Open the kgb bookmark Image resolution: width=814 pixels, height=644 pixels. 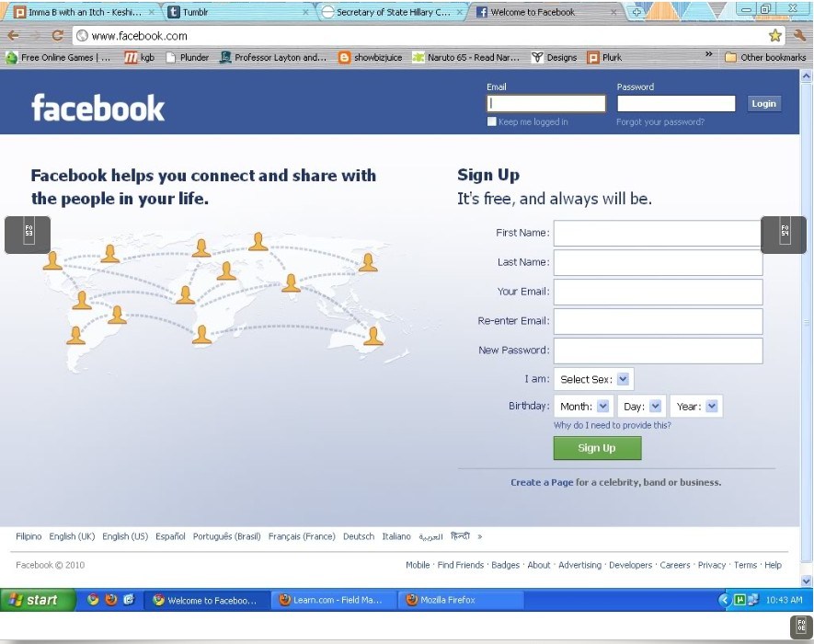click(x=140, y=58)
